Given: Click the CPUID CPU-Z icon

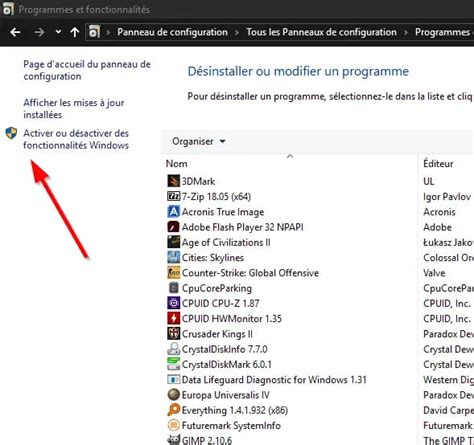Looking at the screenshot, I should coord(173,303).
